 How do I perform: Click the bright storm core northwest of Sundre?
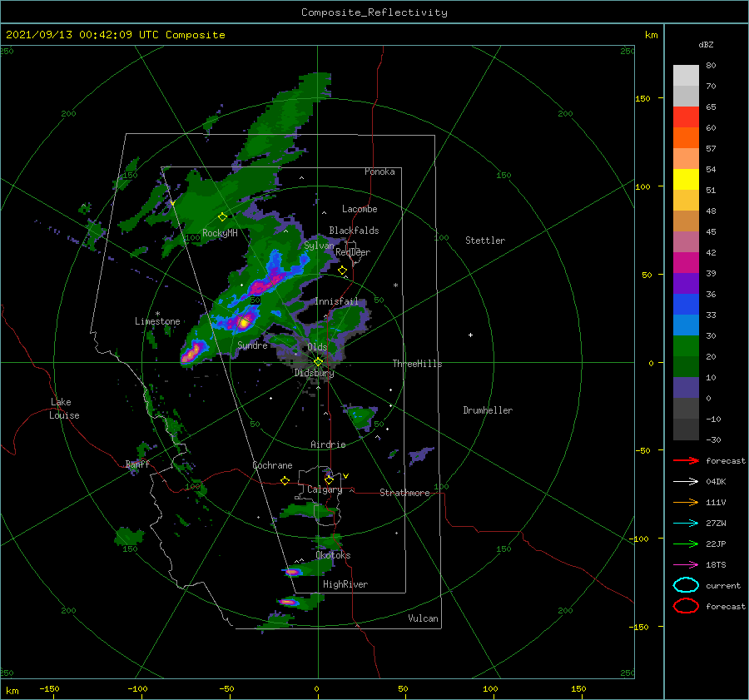tap(244, 322)
